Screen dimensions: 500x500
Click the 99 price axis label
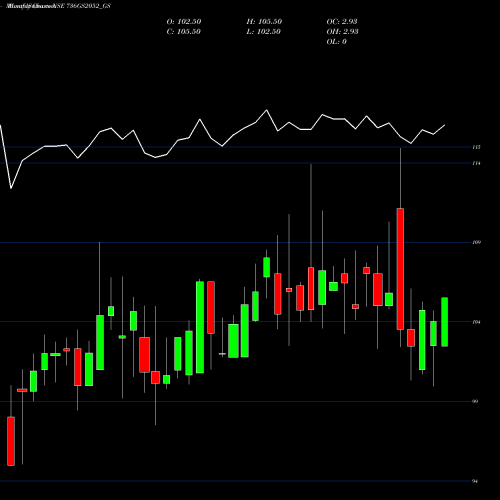475,402
